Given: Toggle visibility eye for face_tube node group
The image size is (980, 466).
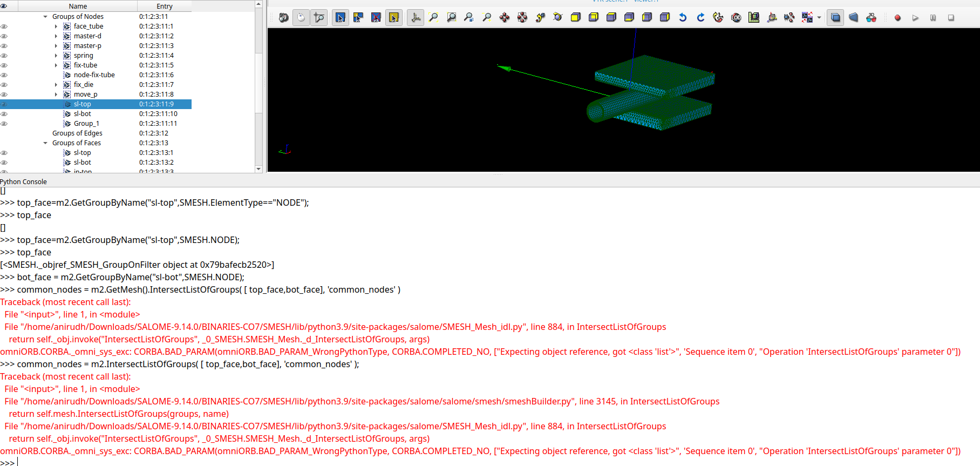Looking at the screenshot, I should [x=4, y=26].
